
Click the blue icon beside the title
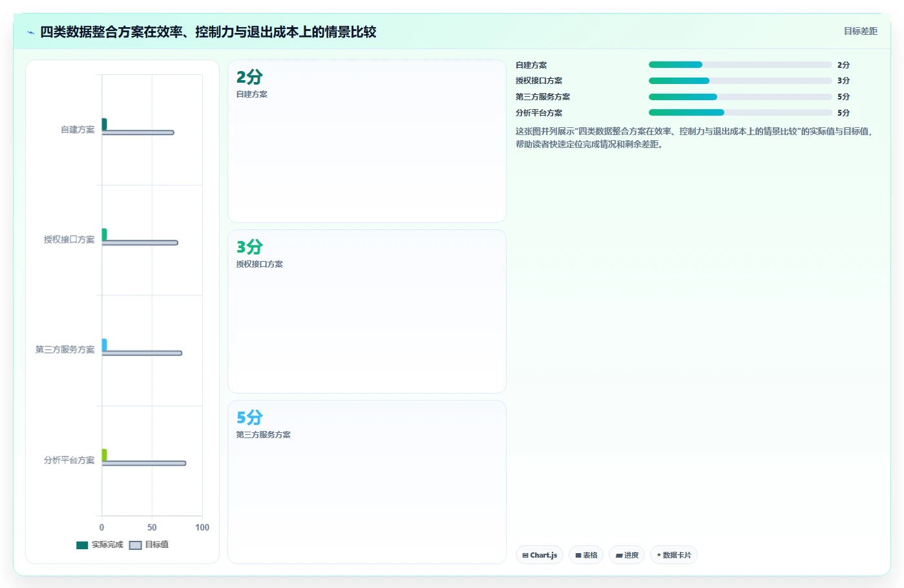tap(30, 32)
